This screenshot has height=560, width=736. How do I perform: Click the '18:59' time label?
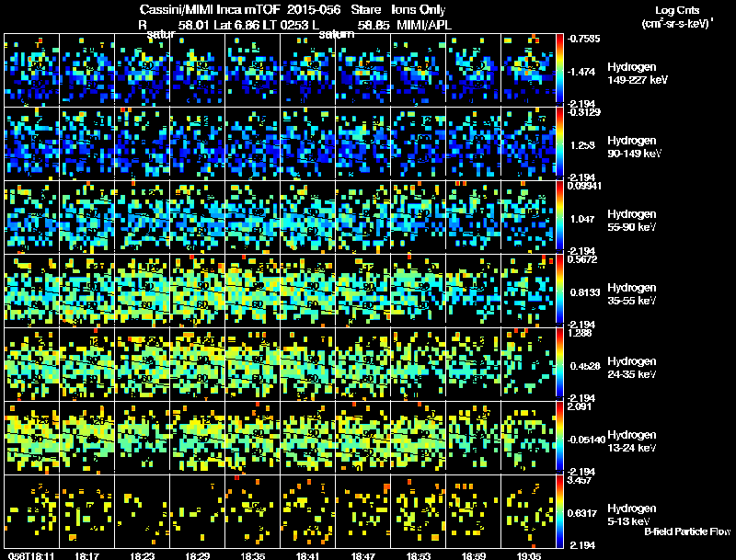click(x=473, y=555)
